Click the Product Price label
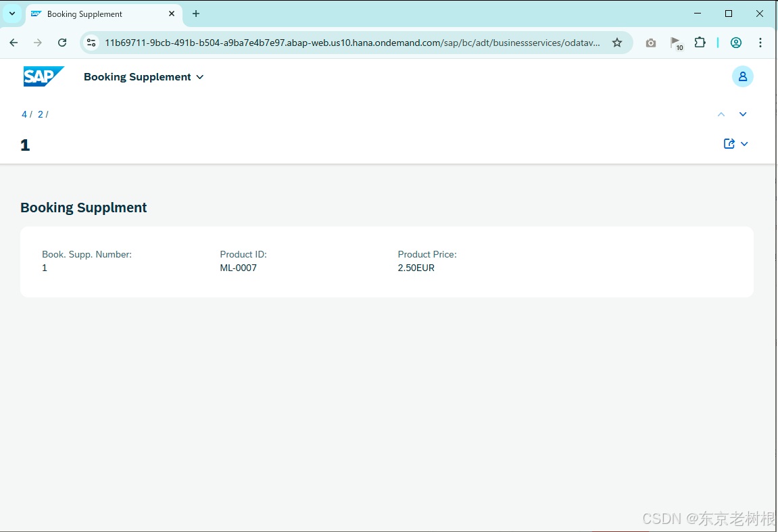Image resolution: width=778 pixels, height=532 pixels. click(427, 255)
